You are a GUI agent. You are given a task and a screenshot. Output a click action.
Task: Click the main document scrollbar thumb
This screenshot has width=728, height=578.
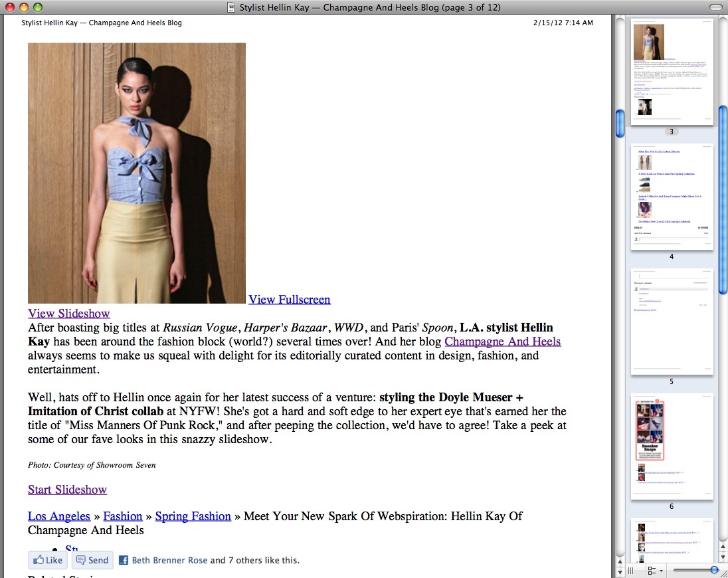(x=620, y=123)
